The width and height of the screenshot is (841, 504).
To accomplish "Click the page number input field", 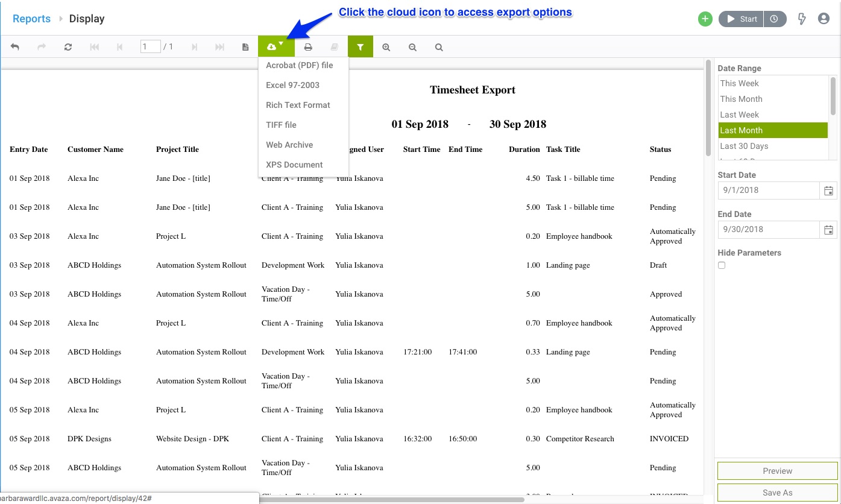I will click(x=150, y=46).
